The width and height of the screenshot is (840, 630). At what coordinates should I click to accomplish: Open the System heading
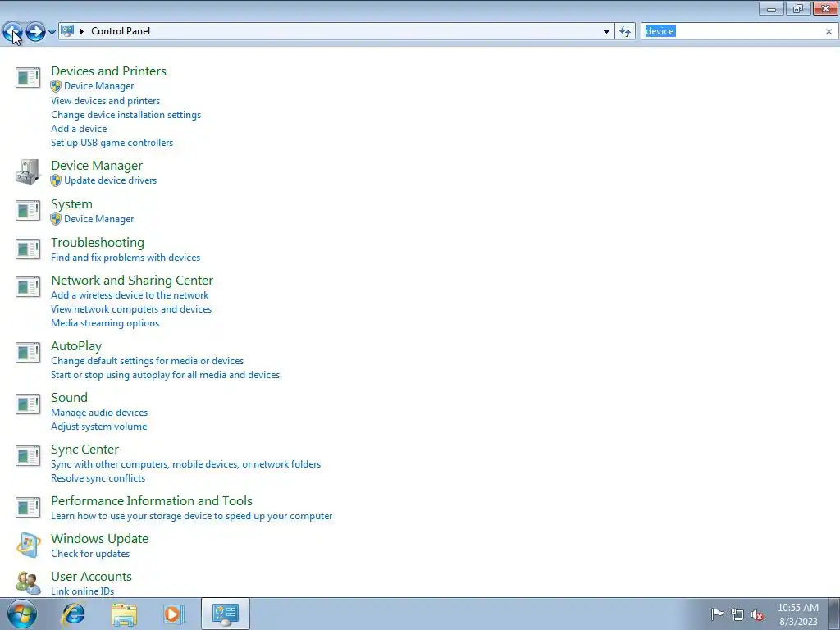coord(72,204)
